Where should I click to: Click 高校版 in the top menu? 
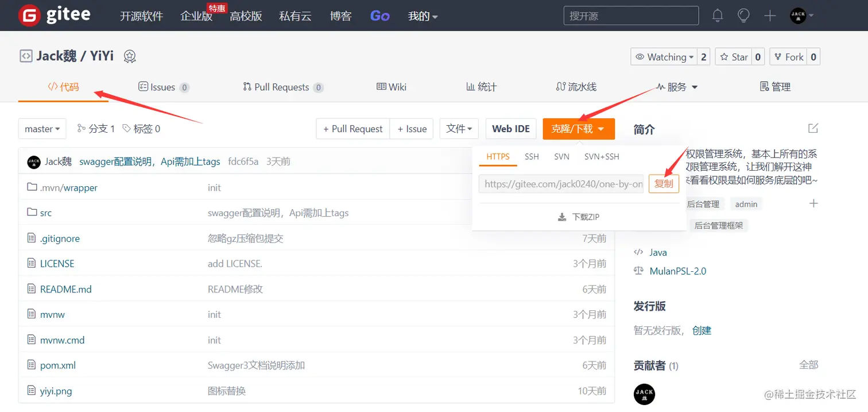[x=246, y=16]
